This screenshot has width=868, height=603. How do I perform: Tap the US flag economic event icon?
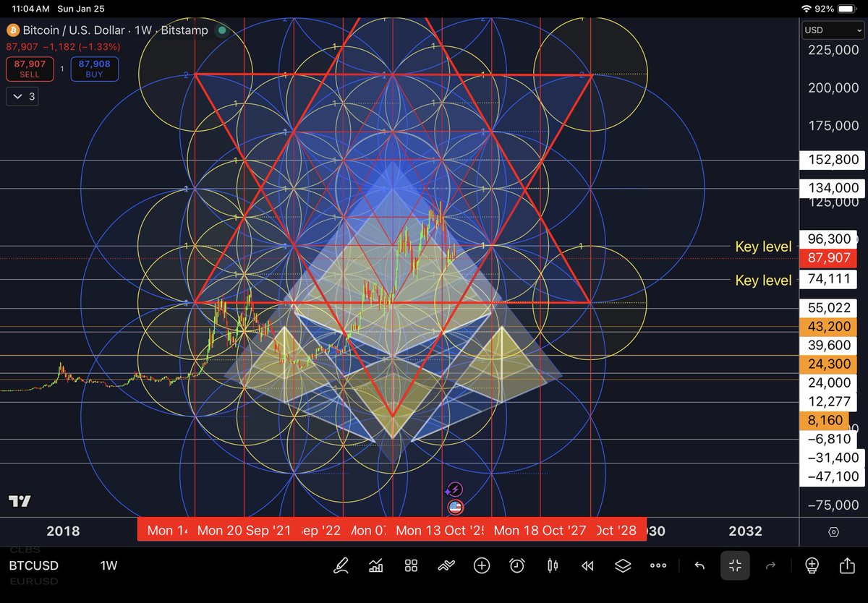click(454, 507)
